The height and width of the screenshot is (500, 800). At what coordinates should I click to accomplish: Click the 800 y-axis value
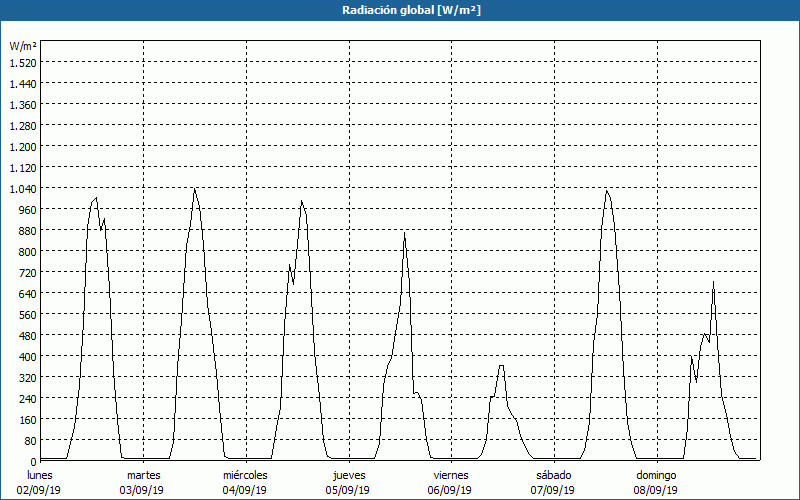tap(28, 252)
